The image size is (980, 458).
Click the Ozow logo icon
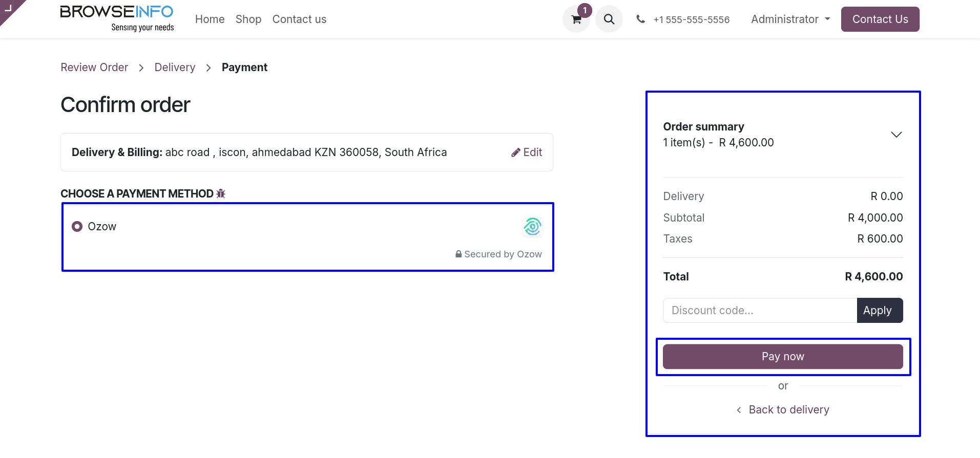[x=532, y=226]
